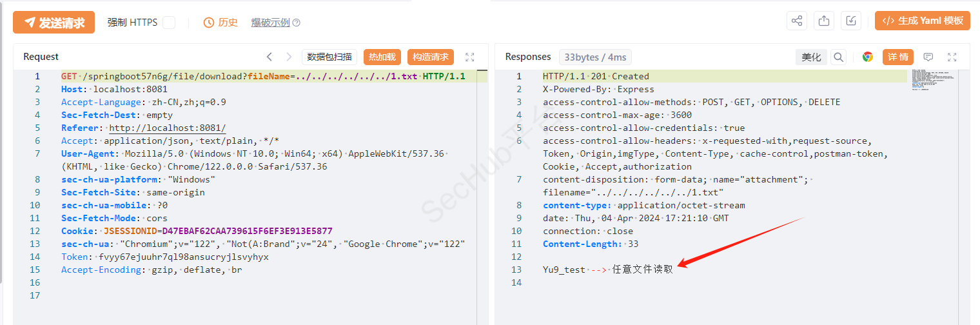Open the 爆破示例 link

tap(270, 23)
